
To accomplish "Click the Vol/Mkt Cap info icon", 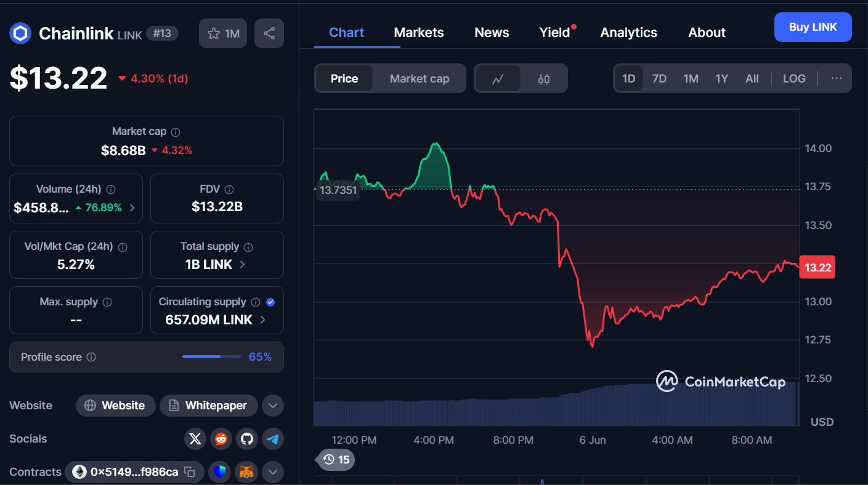I will (123, 247).
